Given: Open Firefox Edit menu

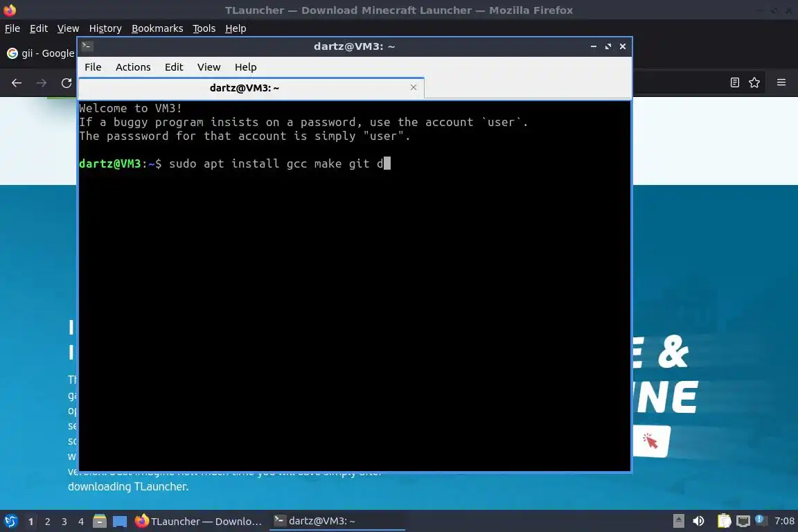Looking at the screenshot, I should (39, 28).
